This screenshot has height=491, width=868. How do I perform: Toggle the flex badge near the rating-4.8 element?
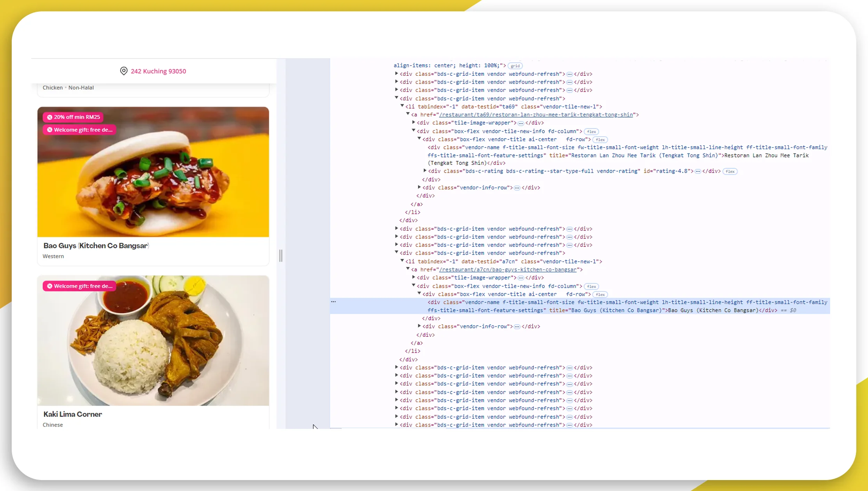729,171
